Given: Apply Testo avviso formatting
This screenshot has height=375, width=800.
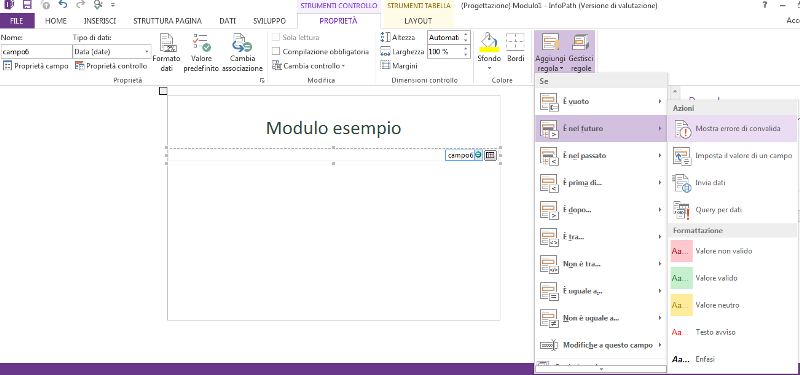Looking at the screenshot, I should (x=733, y=332).
